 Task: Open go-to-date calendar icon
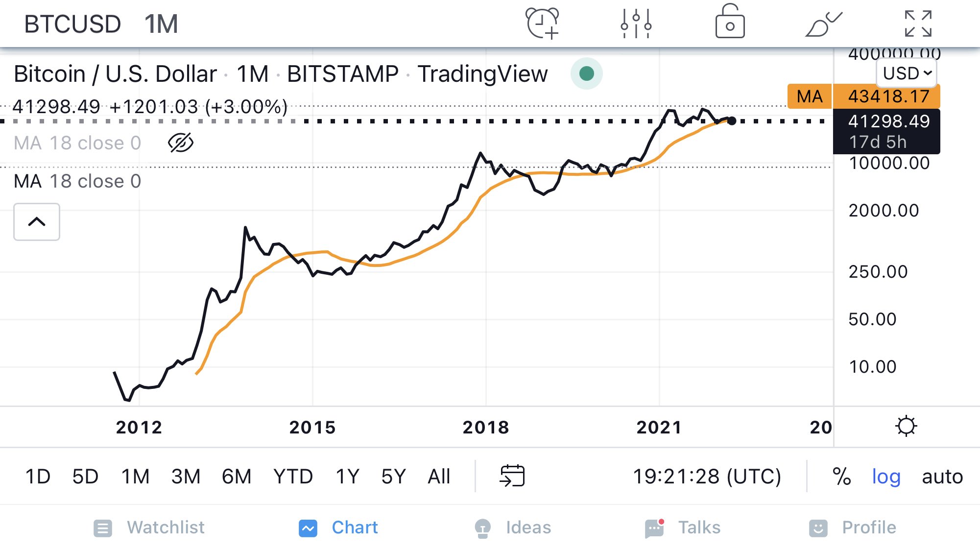512,476
